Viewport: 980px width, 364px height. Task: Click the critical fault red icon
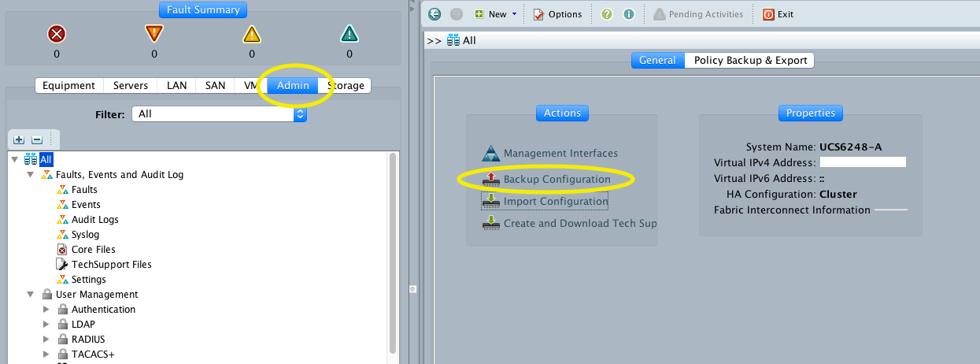tap(56, 34)
